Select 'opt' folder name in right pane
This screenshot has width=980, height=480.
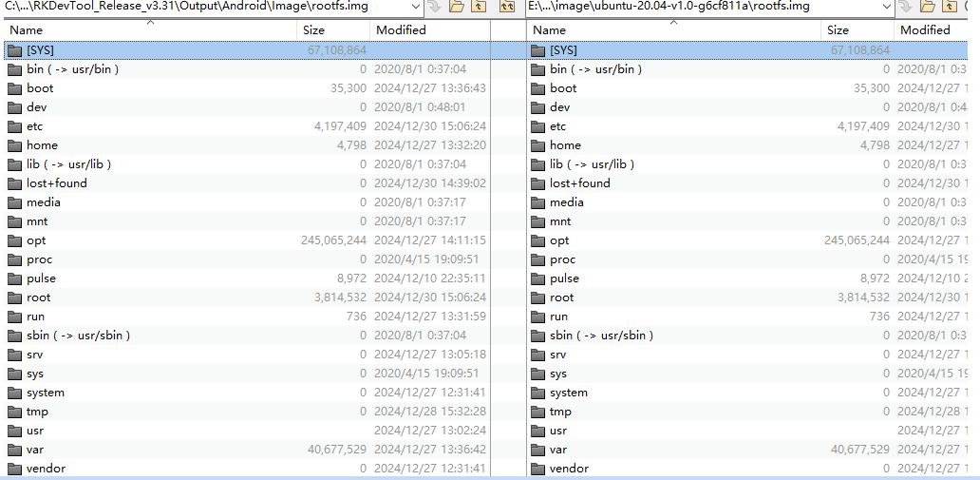click(559, 240)
